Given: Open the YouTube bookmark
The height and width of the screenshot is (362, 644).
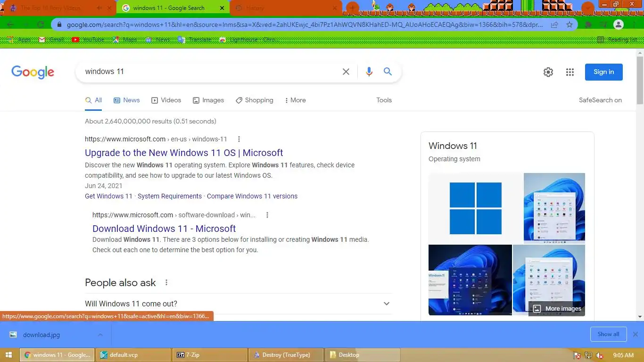Looking at the screenshot, I should tap(88, 40).
